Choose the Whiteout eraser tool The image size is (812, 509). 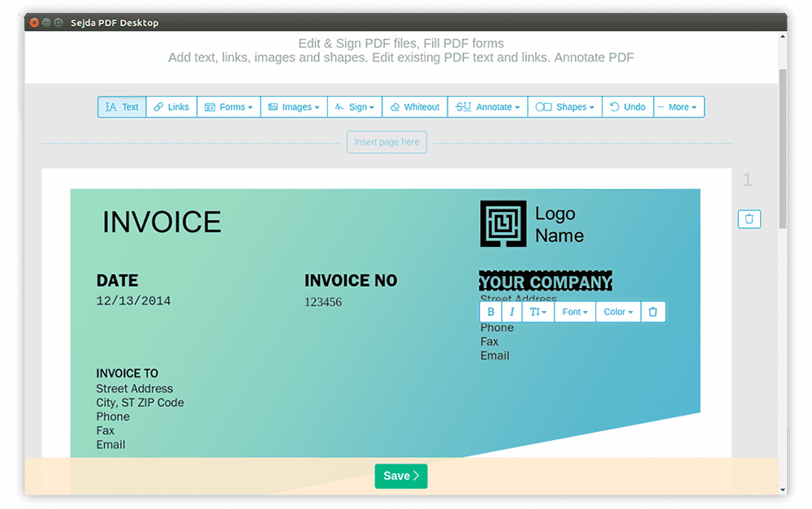point(415,106)
